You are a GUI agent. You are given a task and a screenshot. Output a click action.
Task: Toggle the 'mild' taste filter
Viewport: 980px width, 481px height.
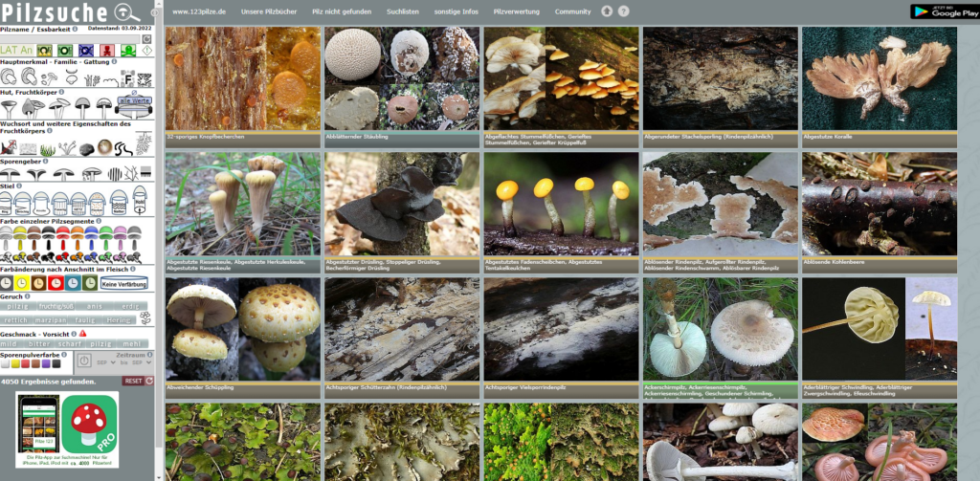click(x=13, y=343)
